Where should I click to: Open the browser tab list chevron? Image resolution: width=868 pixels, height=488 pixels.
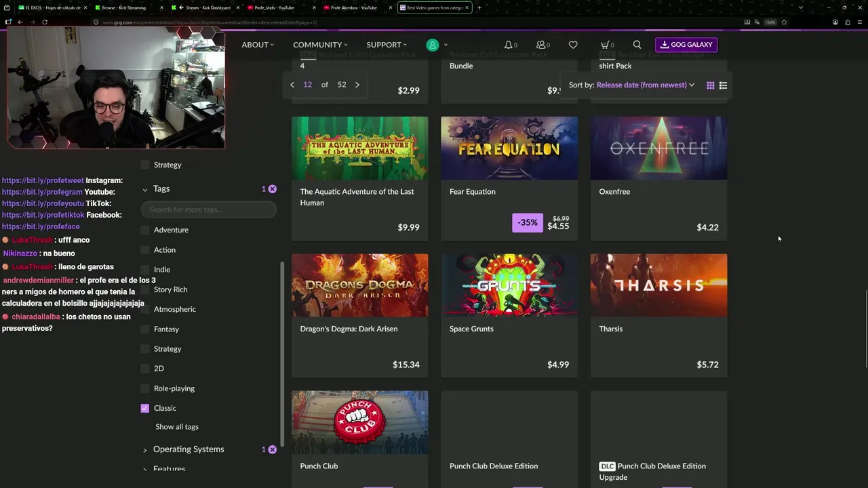pyautogui.click(x=801, y=7)
